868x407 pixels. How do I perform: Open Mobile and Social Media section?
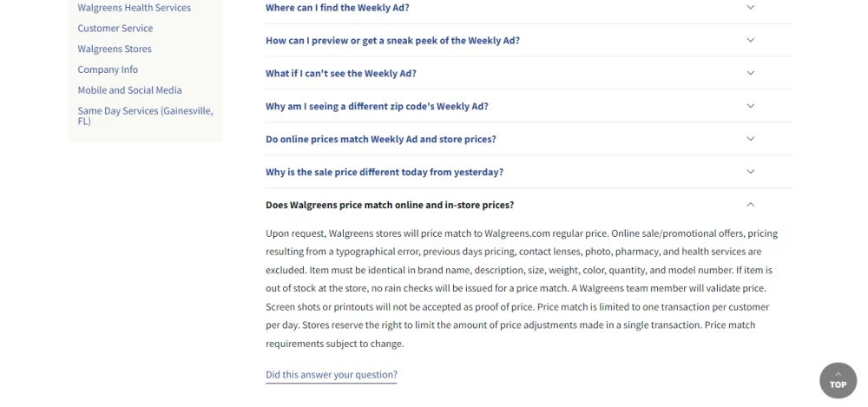click(129, 90)
